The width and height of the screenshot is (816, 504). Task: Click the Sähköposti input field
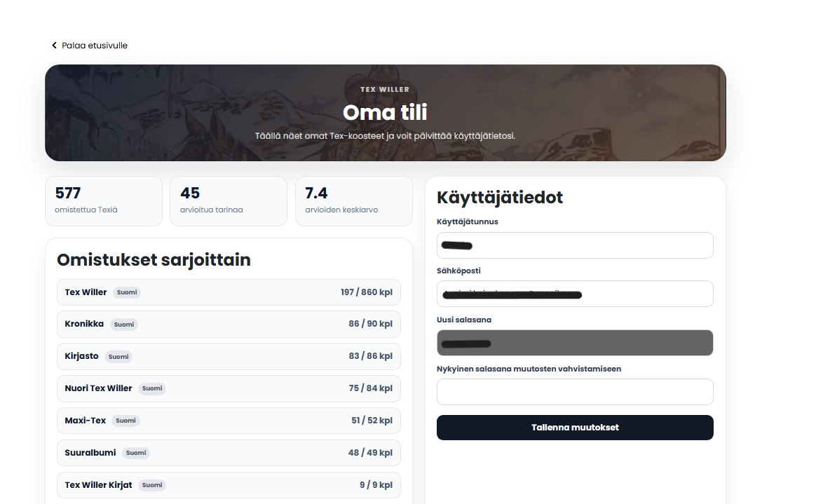pos(575,294)
